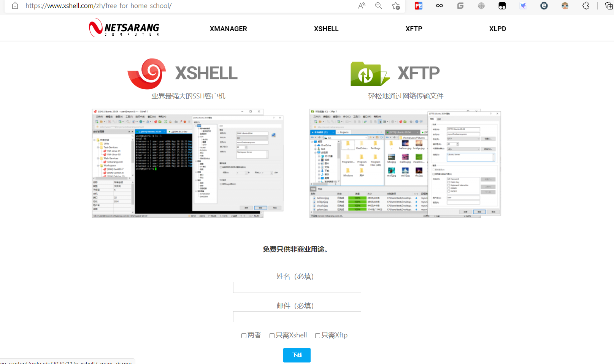Open the gray G browser extension
Screen dimensions: 614x364
(x=460, y=6)
